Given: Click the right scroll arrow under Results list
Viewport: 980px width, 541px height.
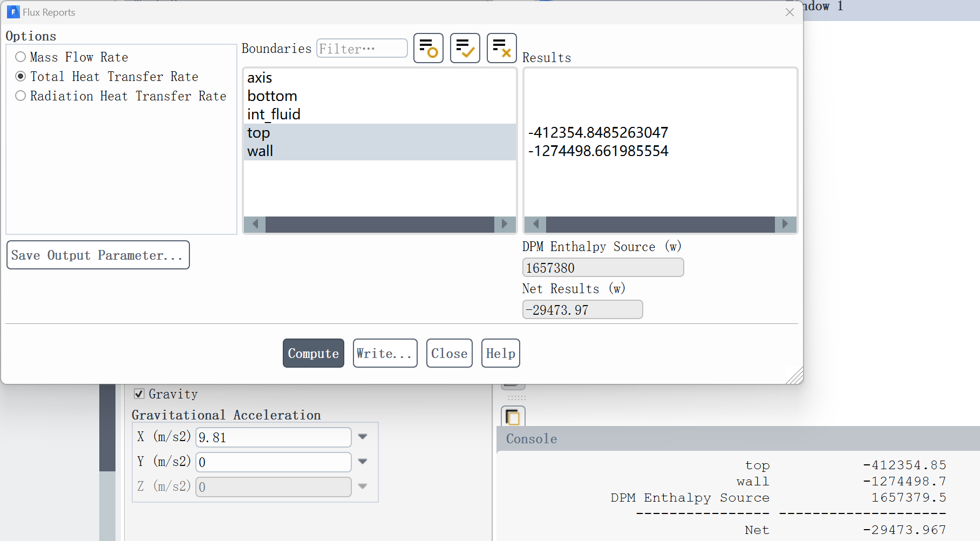Looking at the screenshot, I should [x=785, y=224].
